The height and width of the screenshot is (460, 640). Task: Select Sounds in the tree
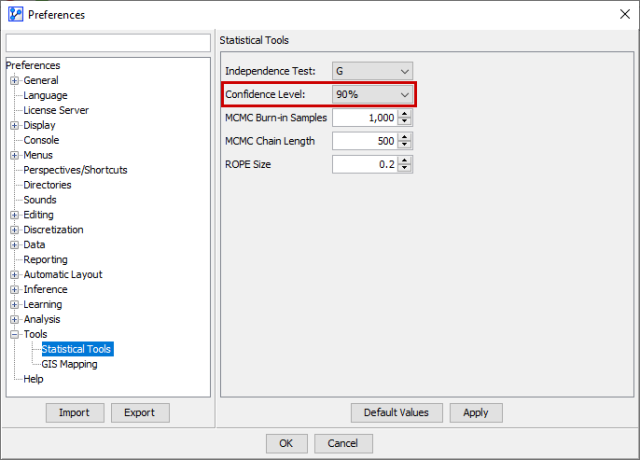pyautogui.click(x=40, y=200)
